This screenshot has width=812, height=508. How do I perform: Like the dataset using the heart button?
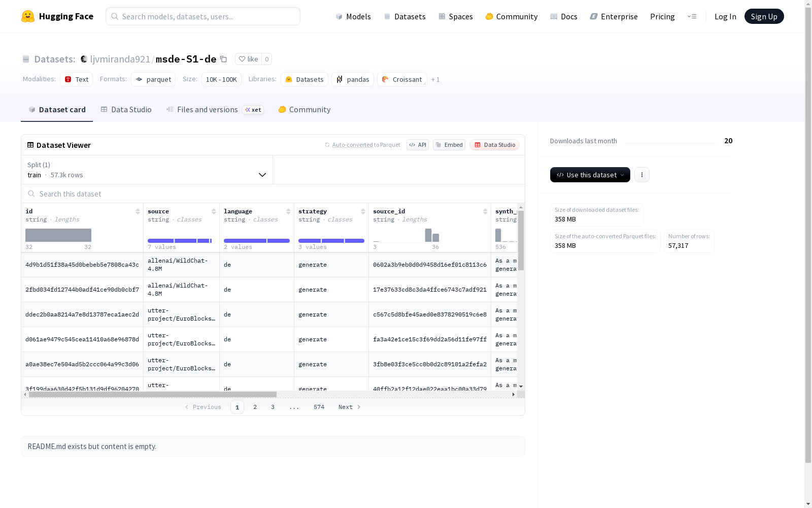tap(249, 59)
